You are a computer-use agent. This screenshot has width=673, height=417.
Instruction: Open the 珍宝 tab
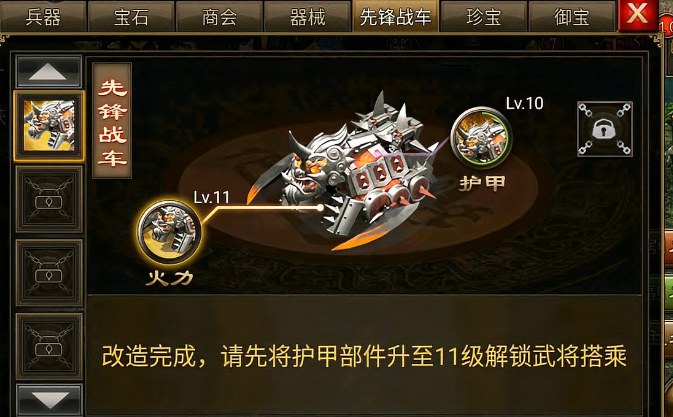pyautogui.click(x=484, y=16)
